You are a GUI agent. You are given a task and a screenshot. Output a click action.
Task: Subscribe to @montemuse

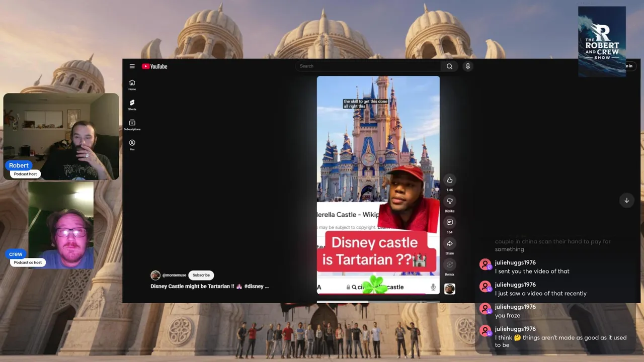coord(201,275)
